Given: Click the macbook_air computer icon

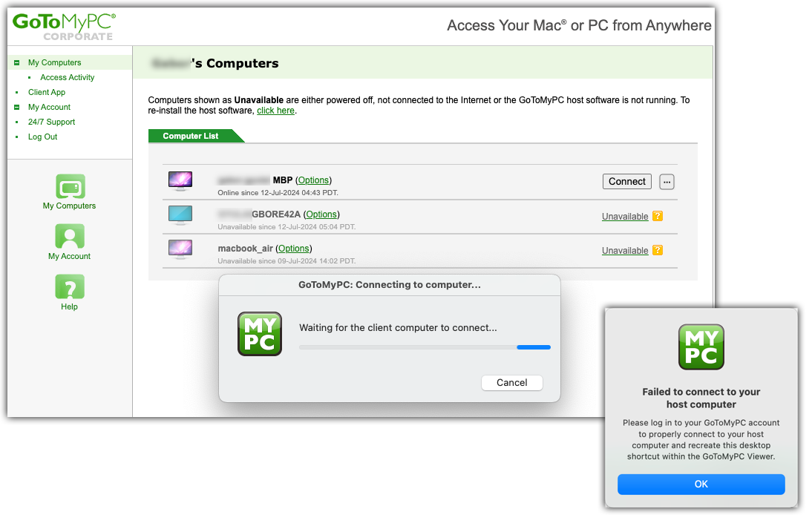Looking at the screenshot, I should point(180,249).
